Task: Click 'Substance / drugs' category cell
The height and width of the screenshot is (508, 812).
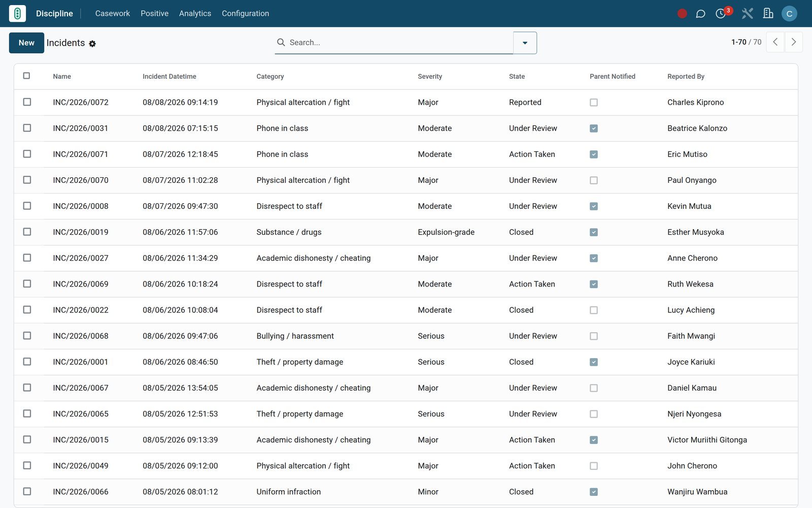Action: (x=289, y=232)
